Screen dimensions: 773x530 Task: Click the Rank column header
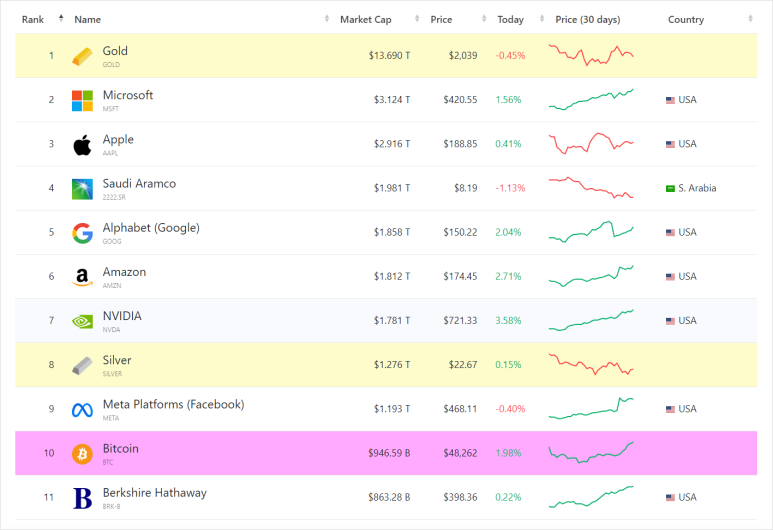(x=33, y=19)
